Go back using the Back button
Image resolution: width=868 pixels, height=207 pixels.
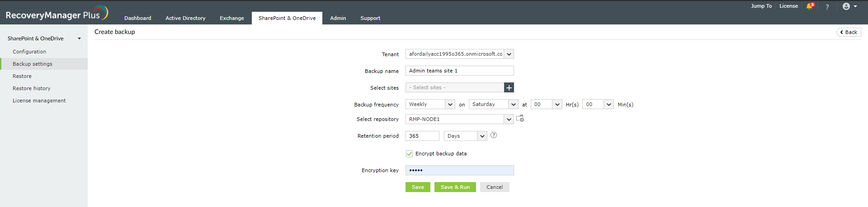849,32
